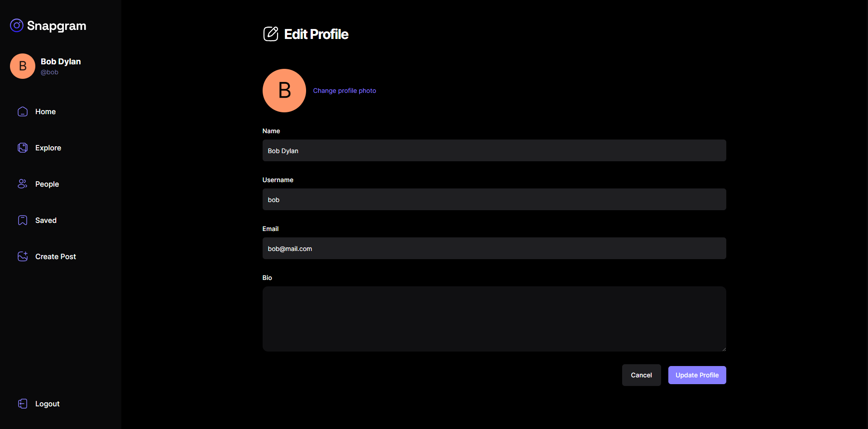Click the large orange profile avatar
This screenshot has width=868, height=429.
click(284, 91)
